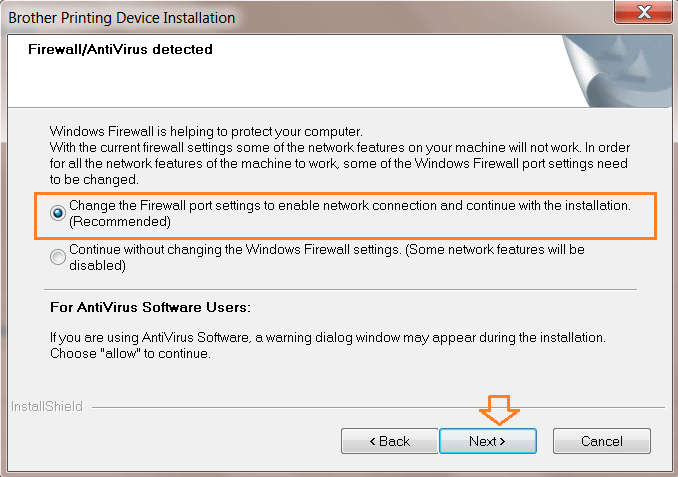Click the Firewall/AntiVirus detected heading
This screenshot has height=477, width=678.
(120, 49)
